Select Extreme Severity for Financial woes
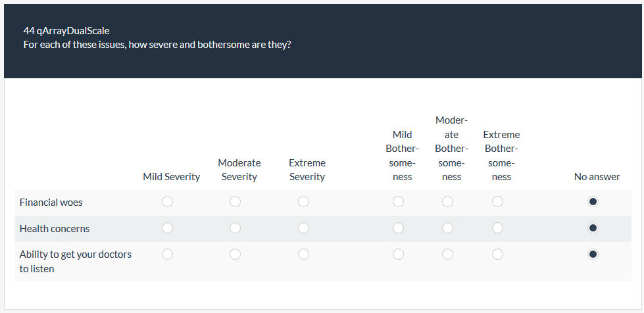The height and width of the screenshot is (313, 644). point(303,202)
